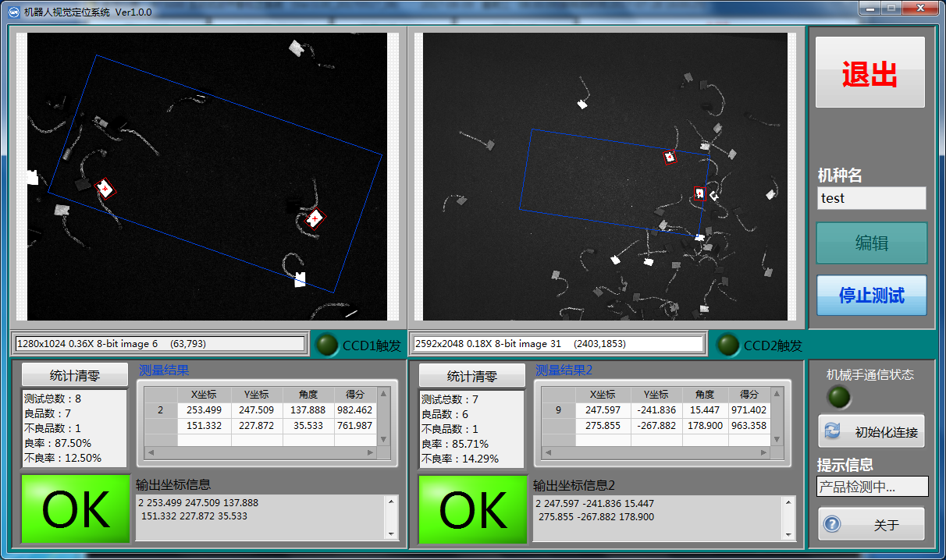The width and height of the screenshot is (946, 560).
Task: Click the 机械手通信状态 indicator lamp
Action: (x=839, y=398)
